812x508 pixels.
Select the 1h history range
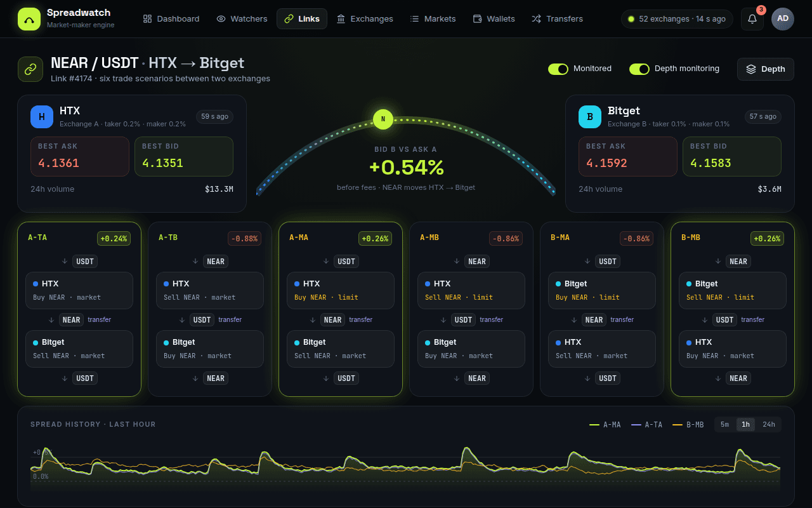[x=746, y=425]
